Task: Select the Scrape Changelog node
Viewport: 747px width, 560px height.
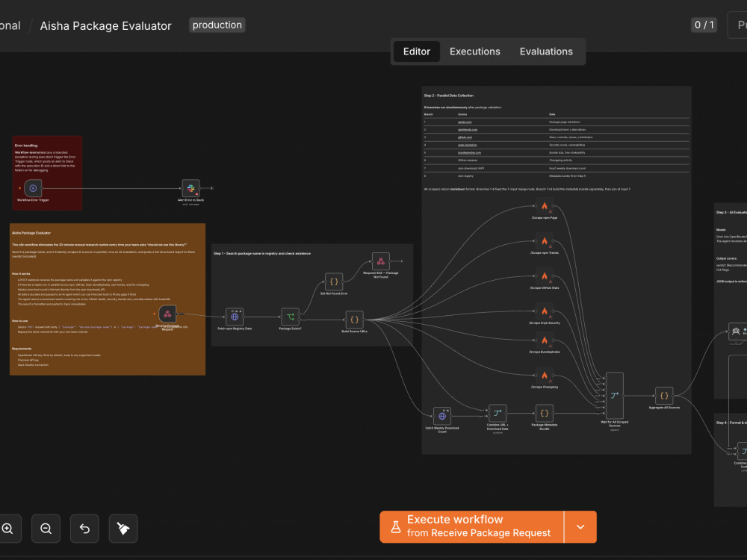Action: (x=544, y=376)
